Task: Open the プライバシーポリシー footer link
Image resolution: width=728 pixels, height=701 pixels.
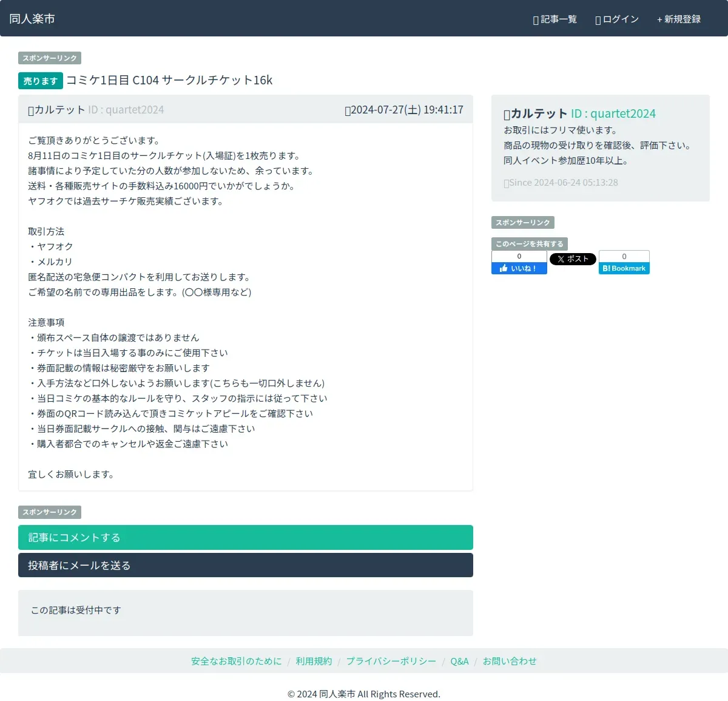Action: 391,662
